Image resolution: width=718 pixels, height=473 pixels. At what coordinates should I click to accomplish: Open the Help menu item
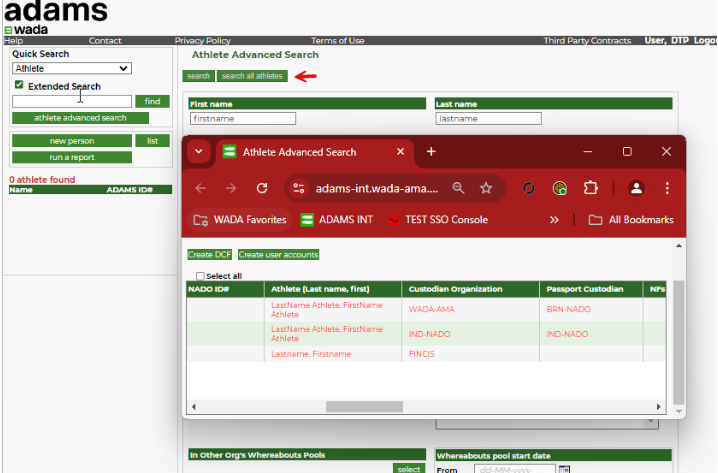coord(13,41)
